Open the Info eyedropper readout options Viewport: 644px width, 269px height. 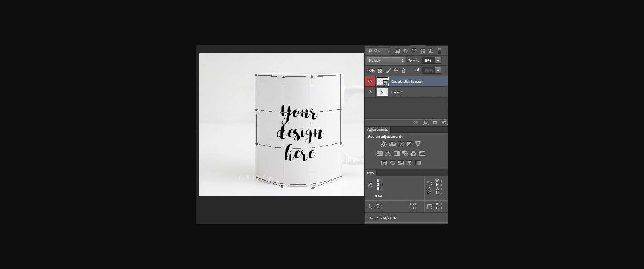(370, 185)
